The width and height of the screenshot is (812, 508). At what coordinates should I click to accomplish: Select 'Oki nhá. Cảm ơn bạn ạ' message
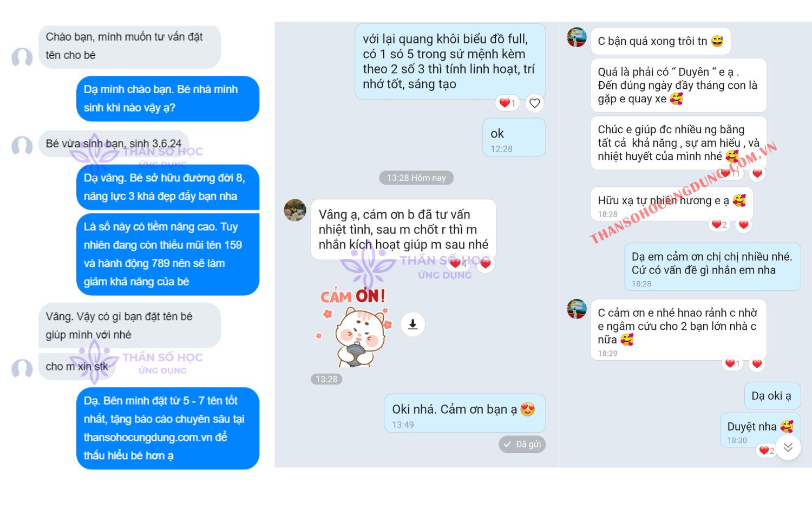click(x=464, y=413)
